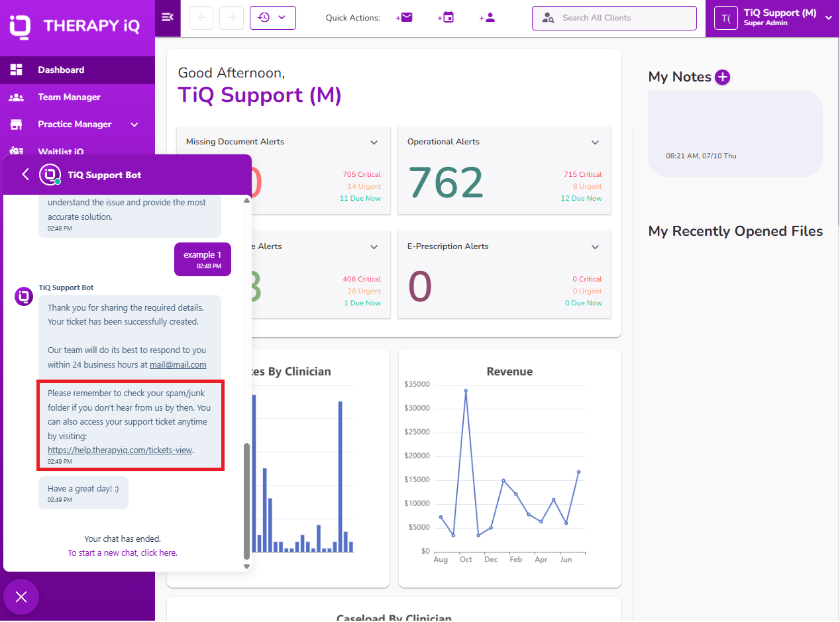840x622 pixels.
Task: Click the 'Have a great day! :)' message
Action: tap(83, 493)
